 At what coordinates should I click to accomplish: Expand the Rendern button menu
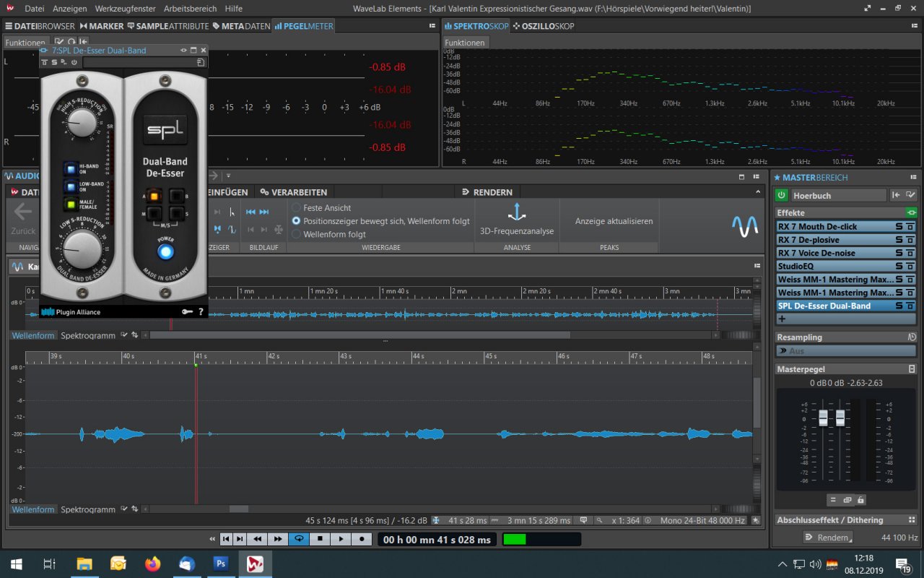[x=850, y=540]
